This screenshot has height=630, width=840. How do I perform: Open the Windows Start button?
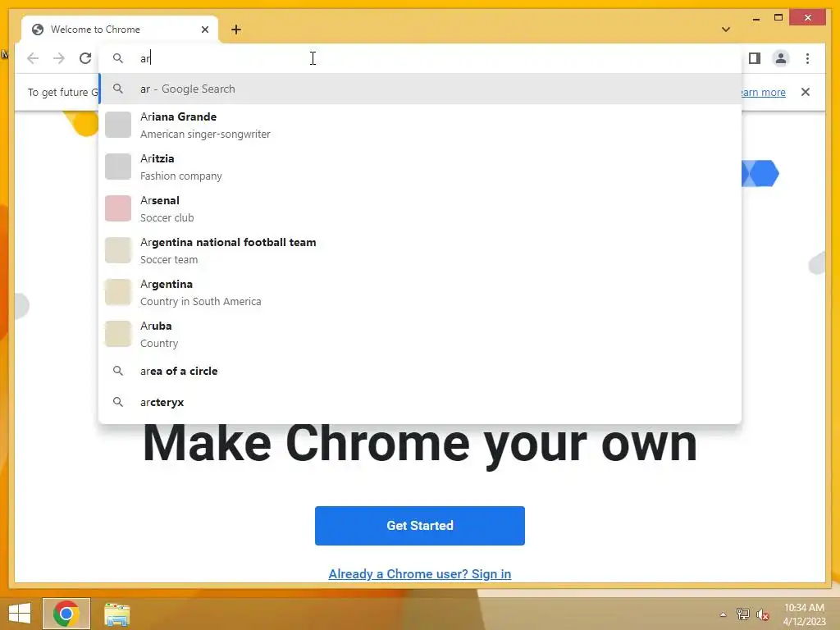click(20, 614)
